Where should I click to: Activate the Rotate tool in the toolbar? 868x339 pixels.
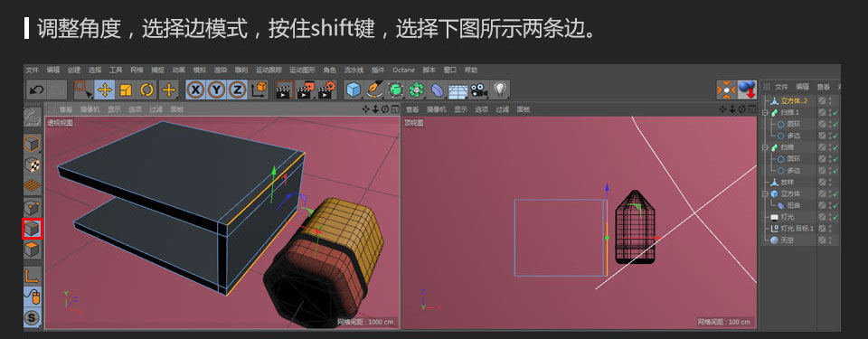(x=147, y=89)
